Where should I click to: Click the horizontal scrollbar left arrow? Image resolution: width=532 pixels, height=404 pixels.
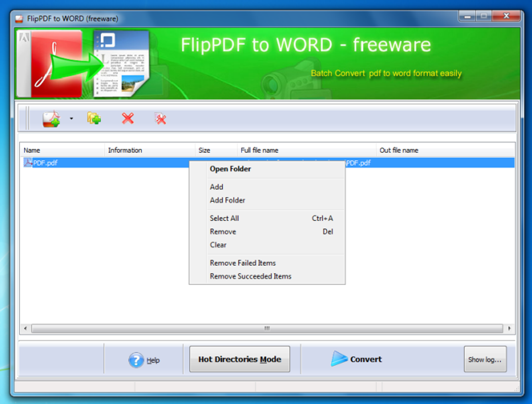coord(26,328)
